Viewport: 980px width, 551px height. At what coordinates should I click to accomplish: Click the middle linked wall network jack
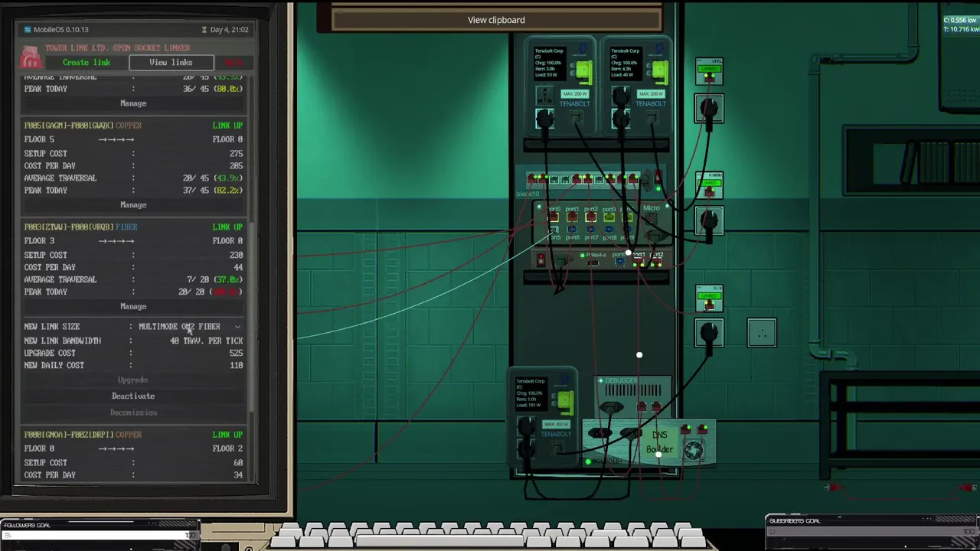tap(709, 186)
